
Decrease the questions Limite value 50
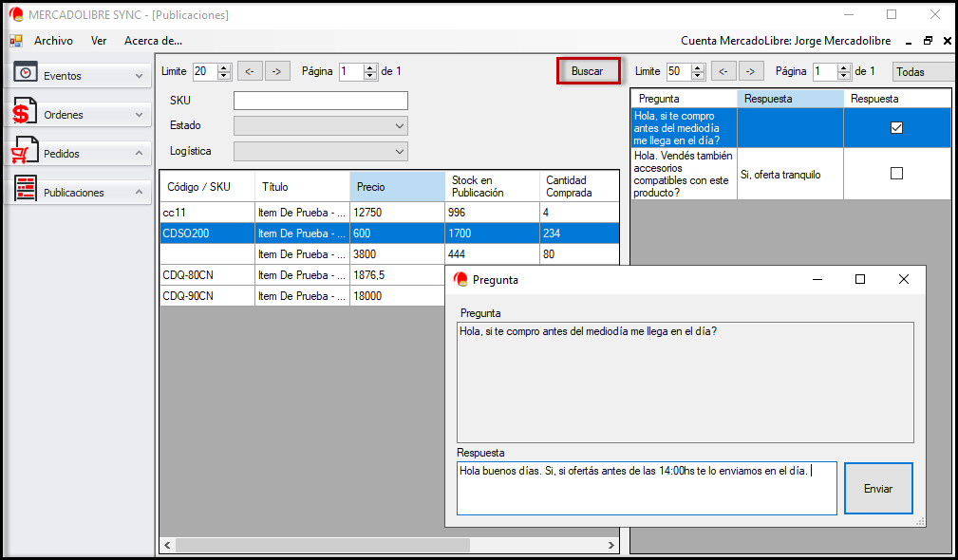[x=698, y=75]
